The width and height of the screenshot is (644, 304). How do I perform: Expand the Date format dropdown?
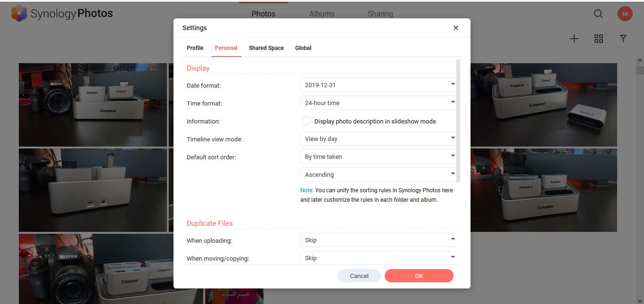pyautogui.click(x=378, y=85)
